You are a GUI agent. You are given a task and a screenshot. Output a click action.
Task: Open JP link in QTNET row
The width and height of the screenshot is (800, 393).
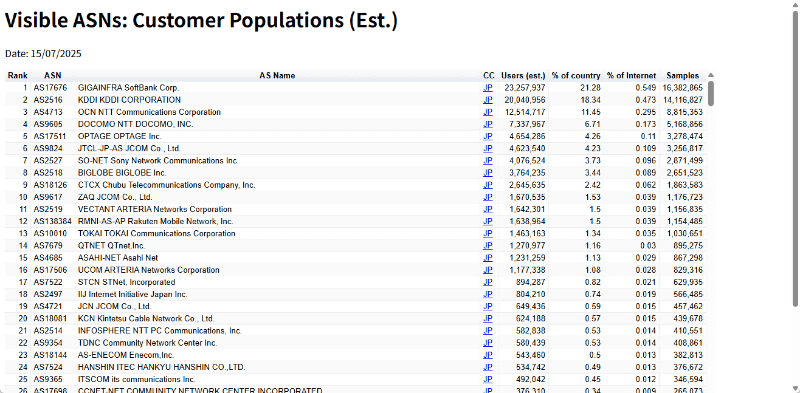(488, 246)
